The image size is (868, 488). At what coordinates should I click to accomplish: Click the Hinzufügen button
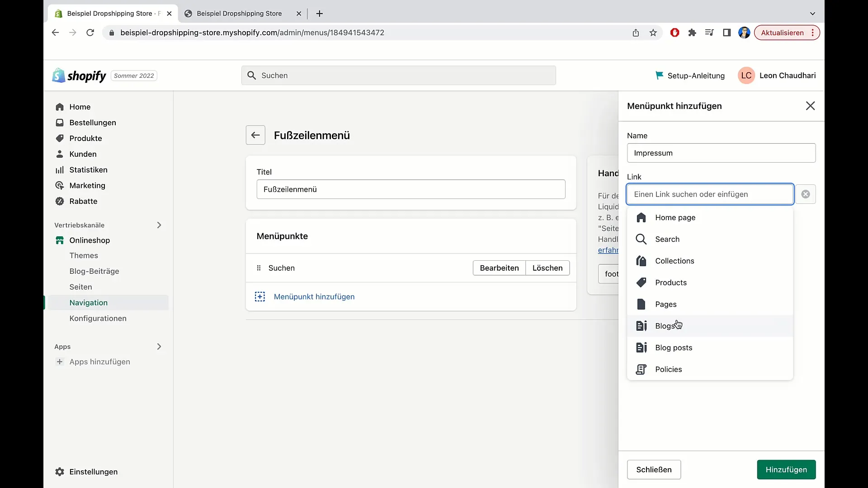click(x=786, y=469)
